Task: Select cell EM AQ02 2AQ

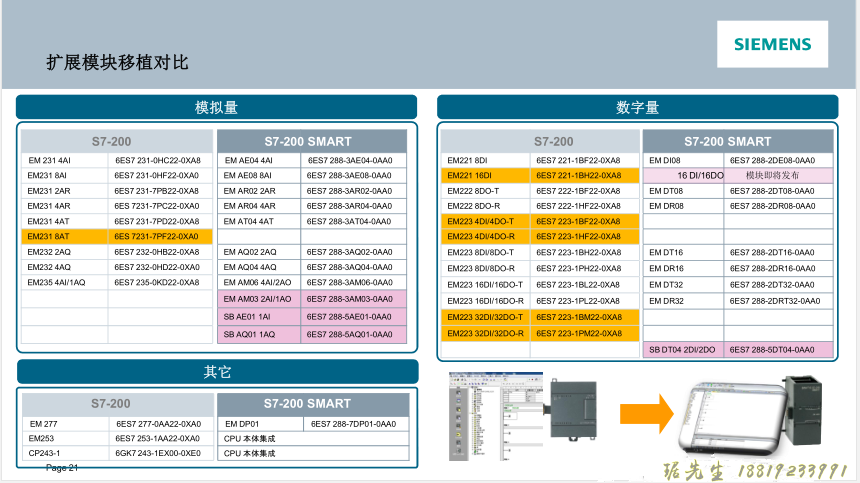Action: click(x=259, y=252)
